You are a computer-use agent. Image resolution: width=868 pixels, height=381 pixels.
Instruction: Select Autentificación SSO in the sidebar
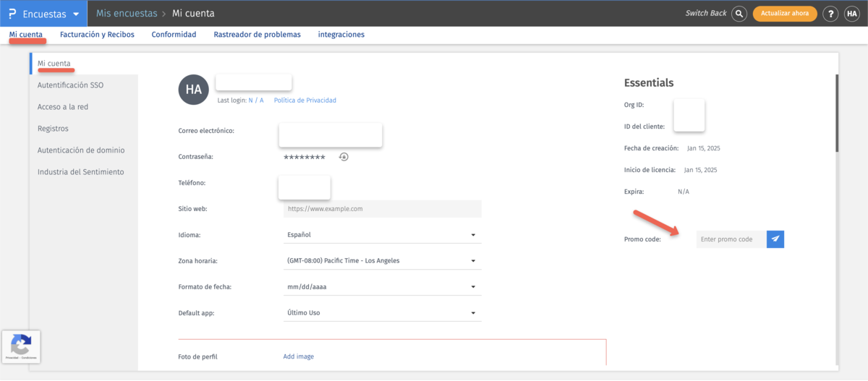coord(70,85)
